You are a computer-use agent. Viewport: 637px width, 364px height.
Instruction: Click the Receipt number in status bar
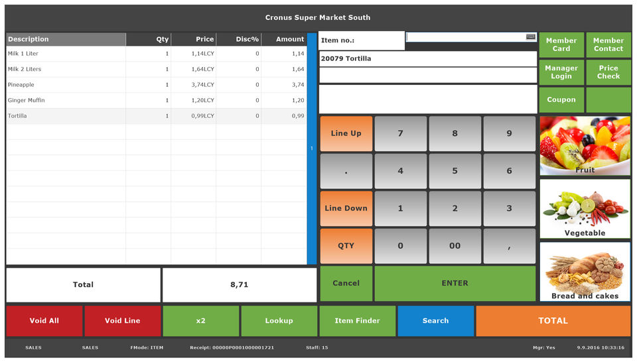pos(232,348)
